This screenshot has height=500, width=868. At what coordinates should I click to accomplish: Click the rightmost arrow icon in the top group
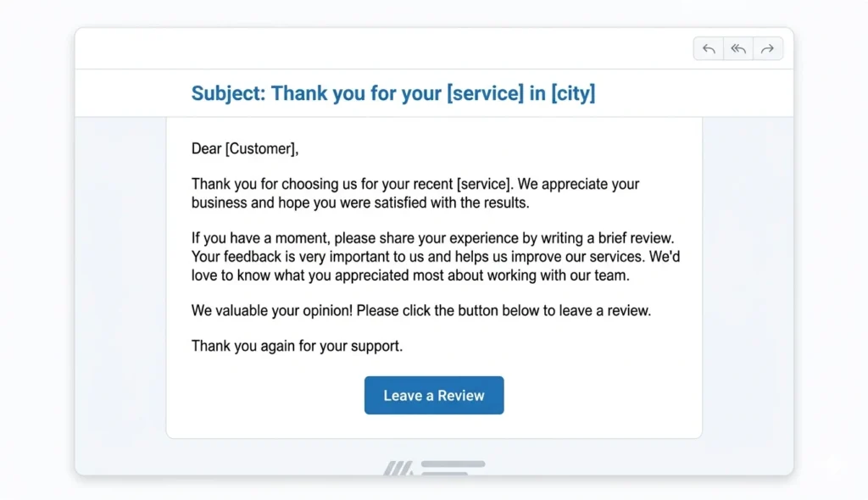[768, 48]
